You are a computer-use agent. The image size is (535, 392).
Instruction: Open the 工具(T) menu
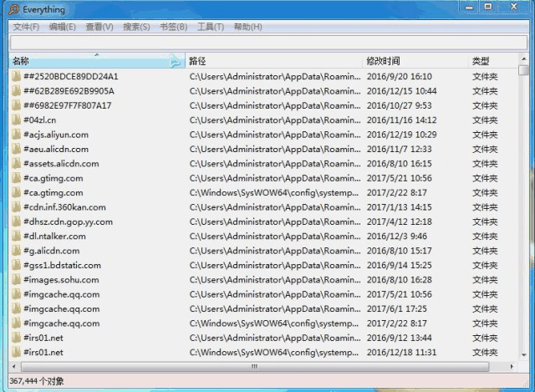(x=211, y=27)
